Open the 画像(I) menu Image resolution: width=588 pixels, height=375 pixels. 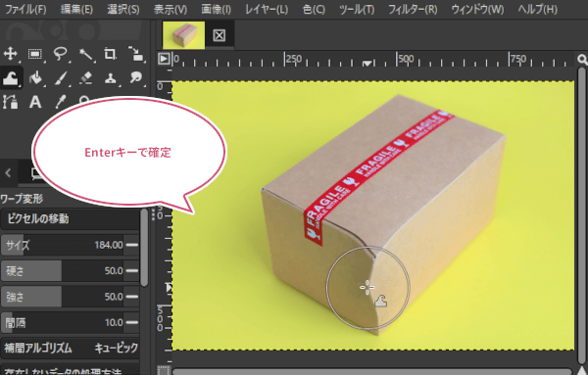[216, 9]
